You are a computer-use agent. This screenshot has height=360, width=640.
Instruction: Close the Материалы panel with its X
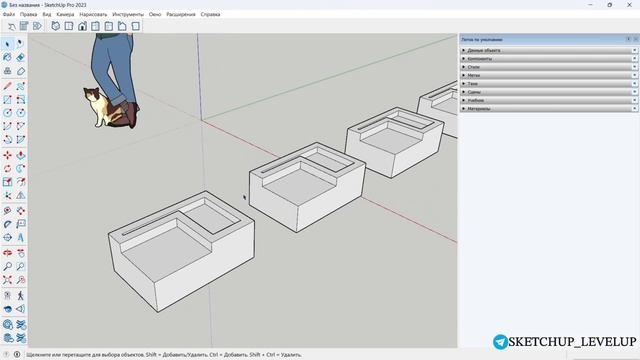[635, 109]
